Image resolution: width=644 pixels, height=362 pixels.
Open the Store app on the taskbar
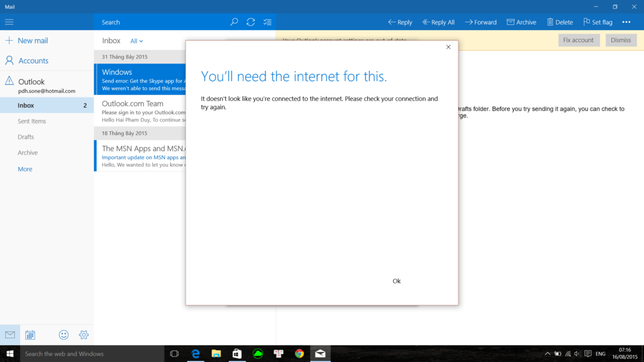point(237,354)
